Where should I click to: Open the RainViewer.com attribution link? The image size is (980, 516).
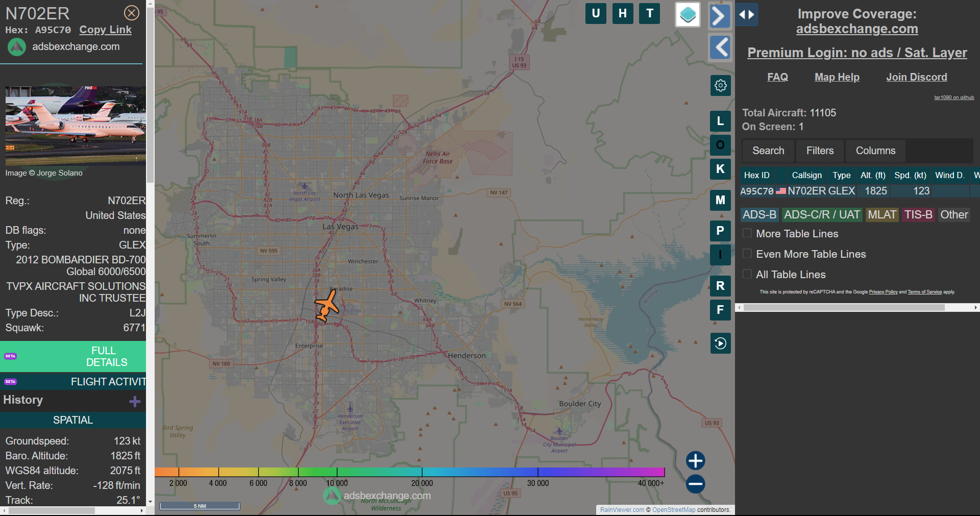[x=622, y=509]
